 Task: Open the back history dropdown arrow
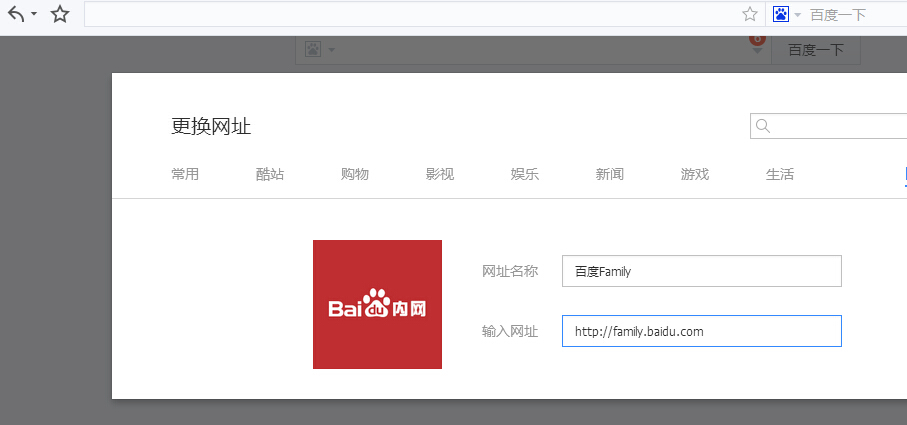click(x=34, y=14)
